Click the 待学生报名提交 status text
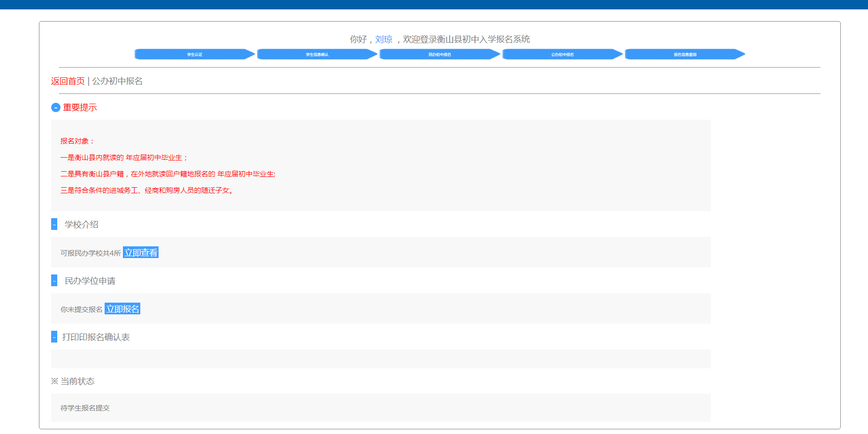 pyautogui.click(x=85, y=408)
